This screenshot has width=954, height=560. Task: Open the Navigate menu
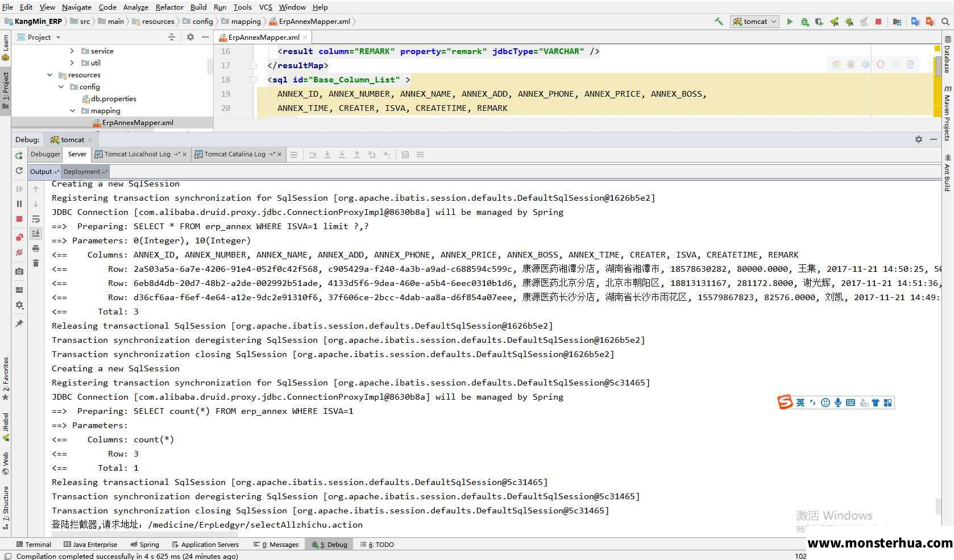77,7
